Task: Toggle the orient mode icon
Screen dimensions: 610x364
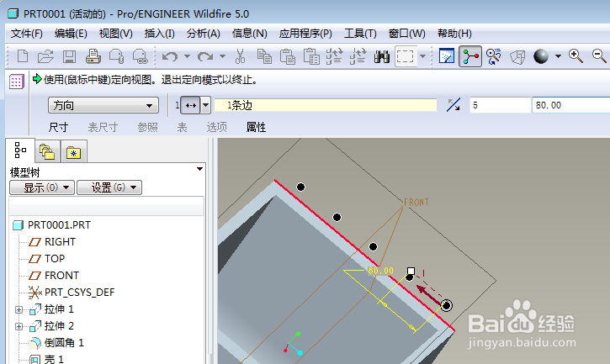Action: (x=494, y=57)
